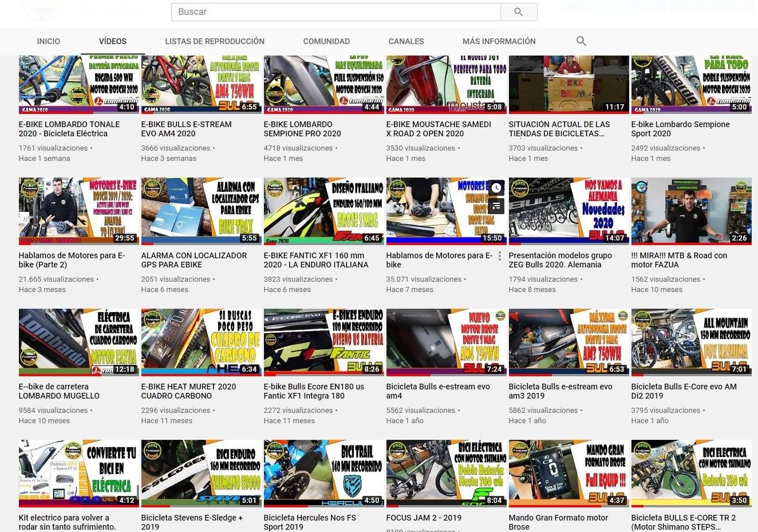Open Bicicleta BULLS E-CORE TR 2 title

[x=684, y=522]
